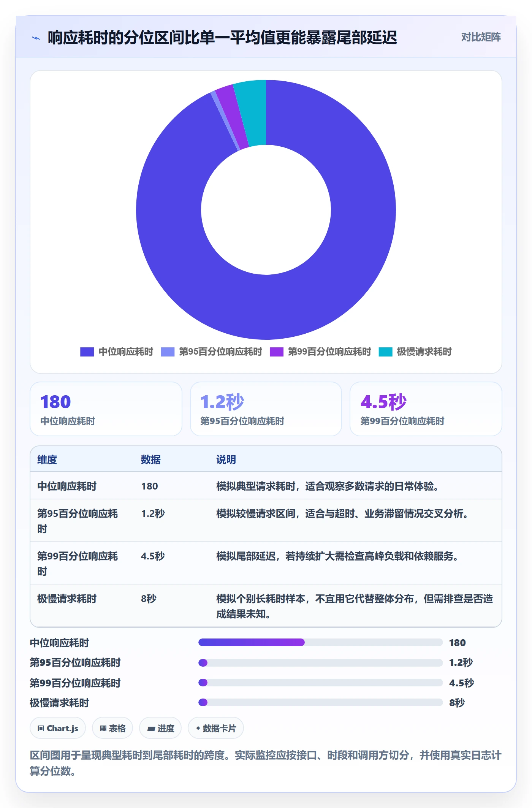Click the 180 value beside the progress bar
This screenshot has height=808, width=532.
pyautogui.click(x=457, y=643)
